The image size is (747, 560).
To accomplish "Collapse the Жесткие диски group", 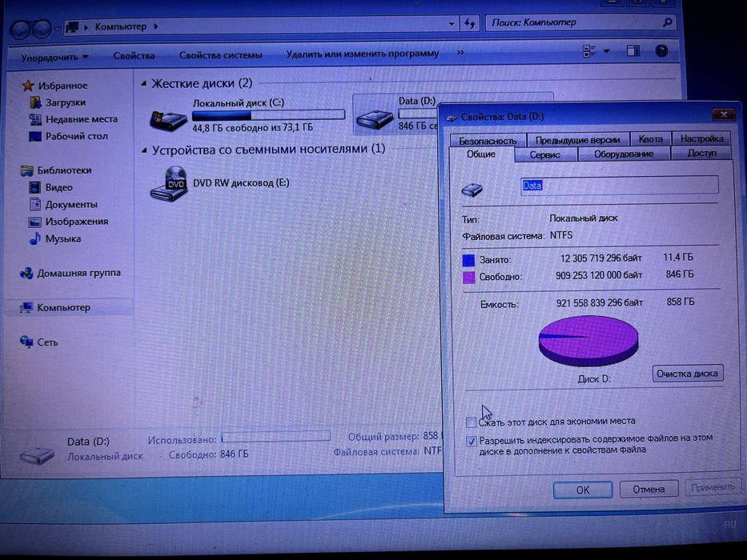I will [x=144, y=84].
